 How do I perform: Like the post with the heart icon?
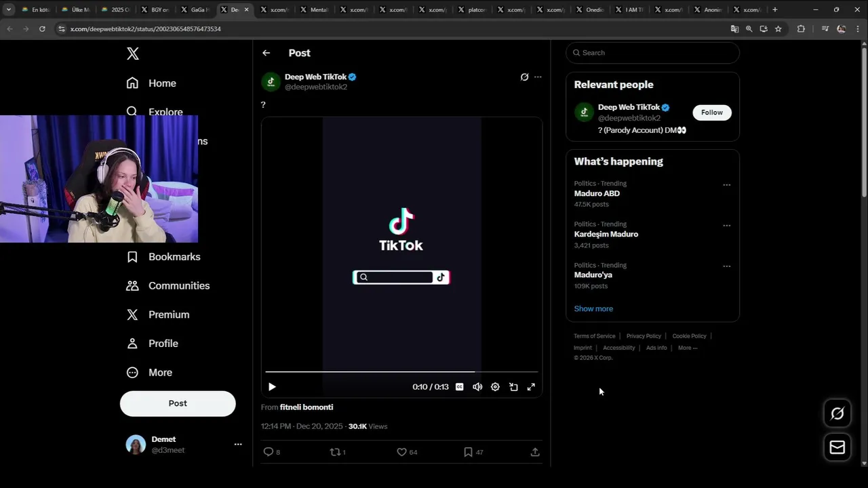point(401,452)
